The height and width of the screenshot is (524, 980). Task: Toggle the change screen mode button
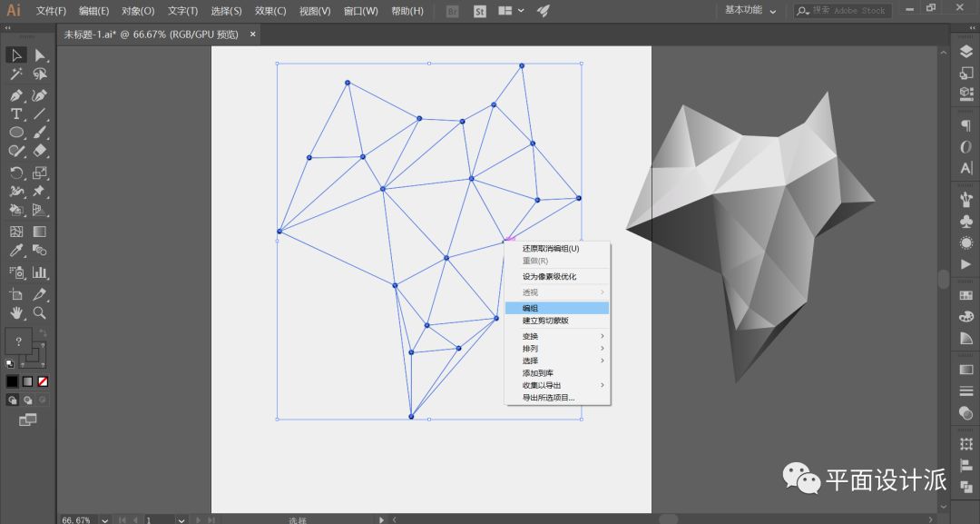tap(28, 420)
